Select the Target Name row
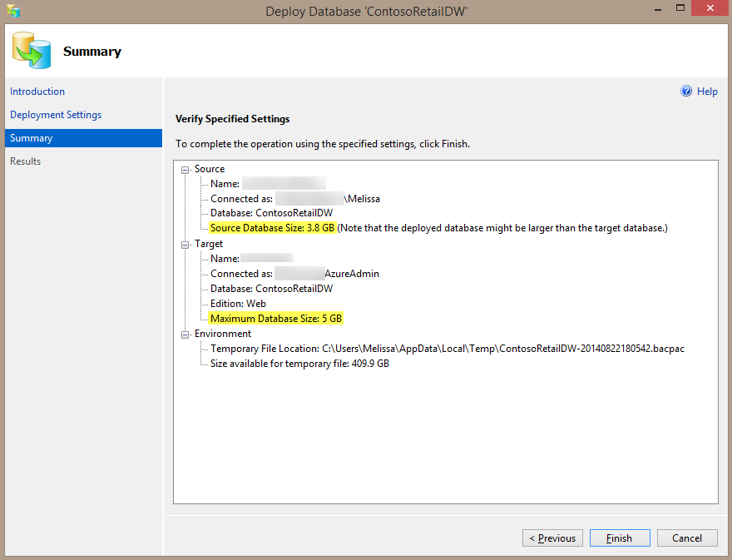This screenshot has height=560, width=732. (251, 258)
